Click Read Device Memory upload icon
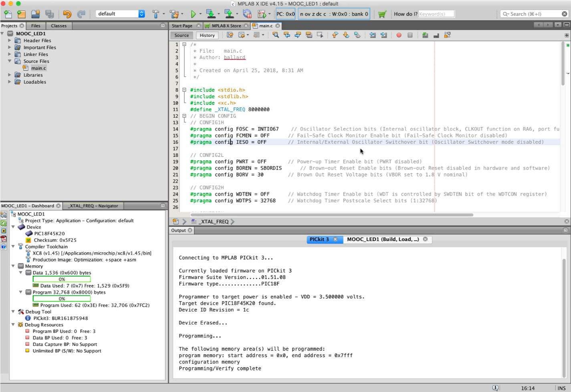Viewport: 571px width, 392px height. (x=229, y=14)
